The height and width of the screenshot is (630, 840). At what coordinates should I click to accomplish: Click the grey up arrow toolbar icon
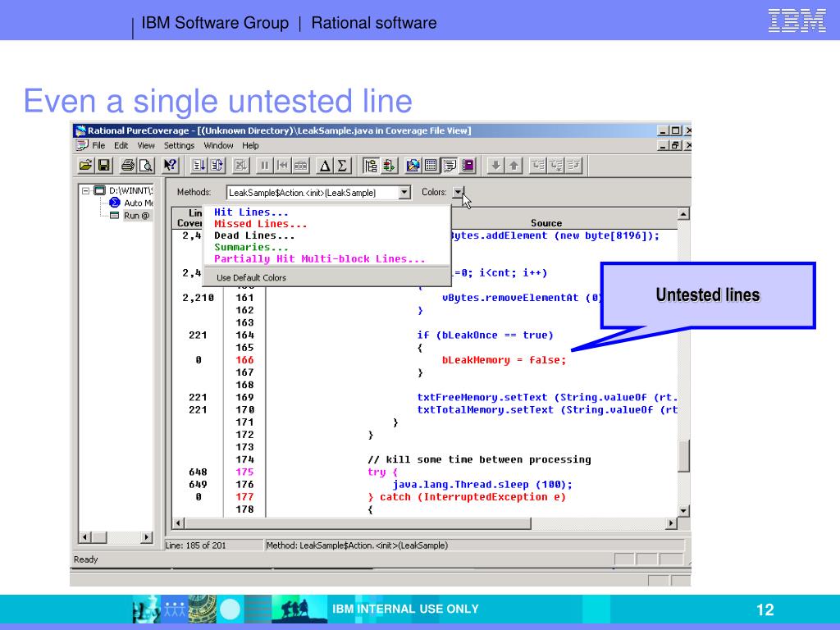tap(514, 166)
